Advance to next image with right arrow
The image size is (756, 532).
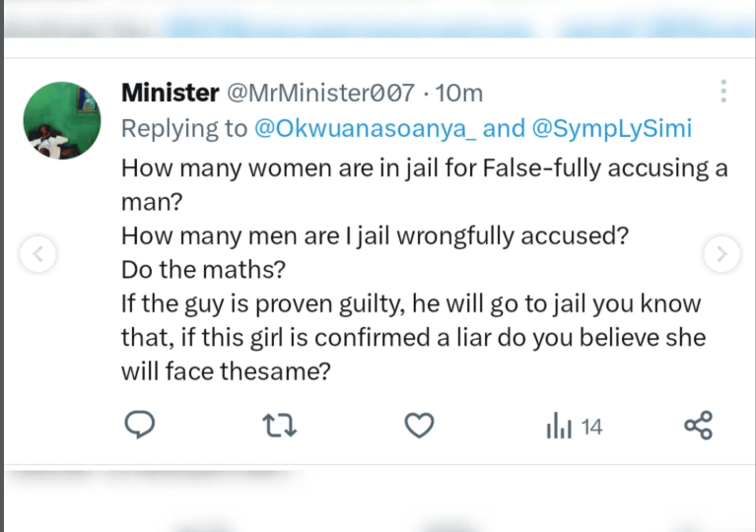[722, 254]
